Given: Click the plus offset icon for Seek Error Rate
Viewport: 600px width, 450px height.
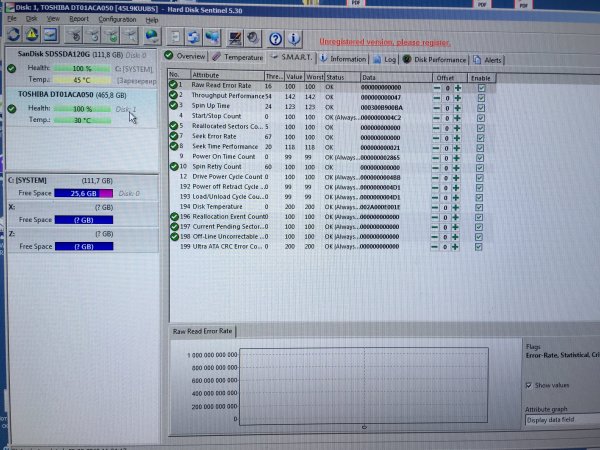Looking at the screenshot, I should [x=457, y=136].
